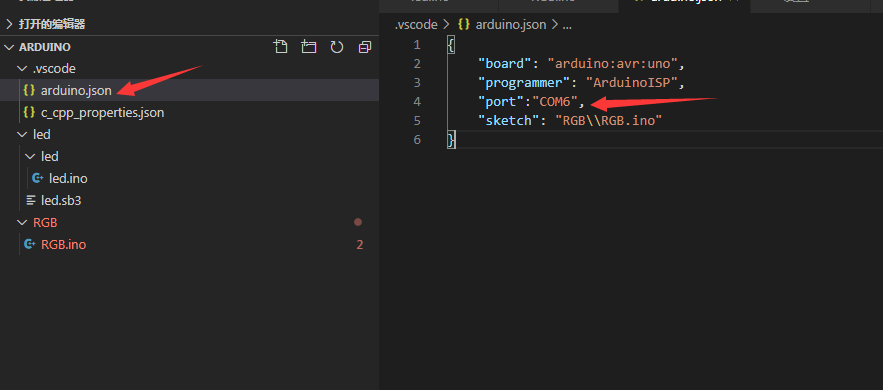Viewport: 883px width, 390px height.
Task: Create a new folder in ARDUINO explorer
Action: click(x=309, y=47)
